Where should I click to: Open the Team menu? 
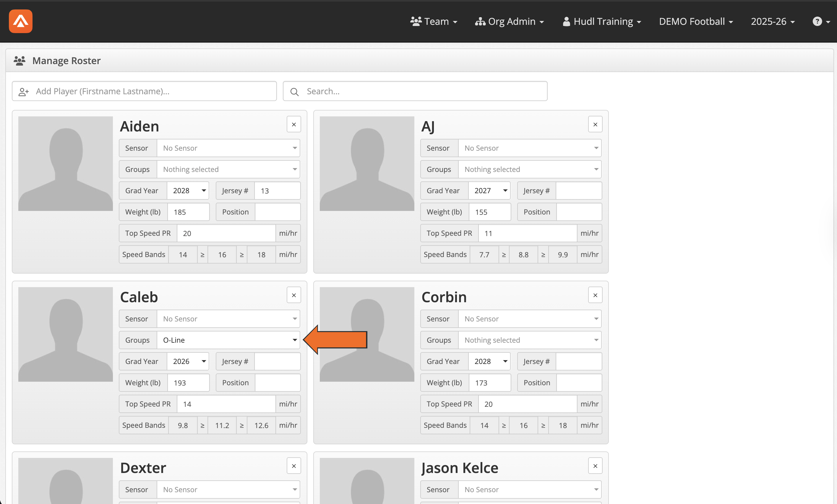pyautogui.click(x=434, y=21)
